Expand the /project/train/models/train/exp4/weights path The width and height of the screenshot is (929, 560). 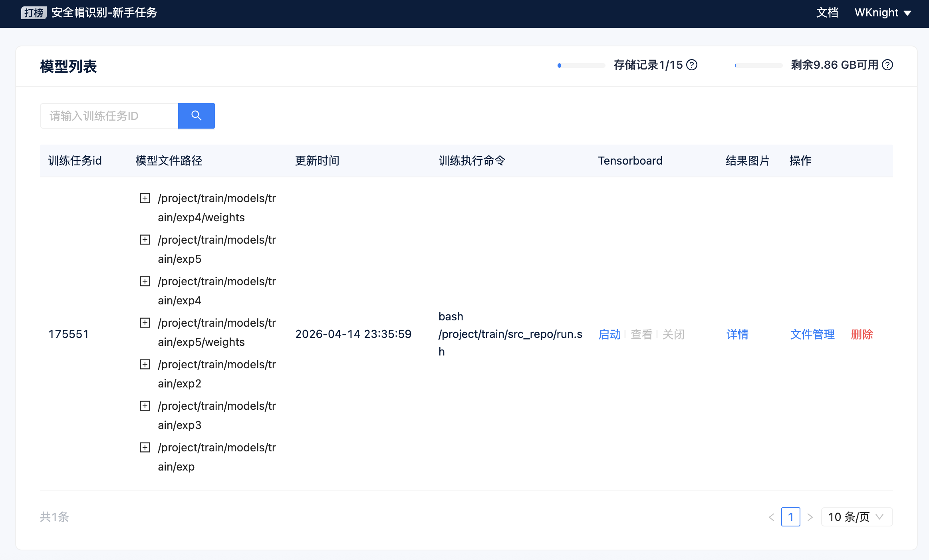pyautogui.click(x=144, y=198)
